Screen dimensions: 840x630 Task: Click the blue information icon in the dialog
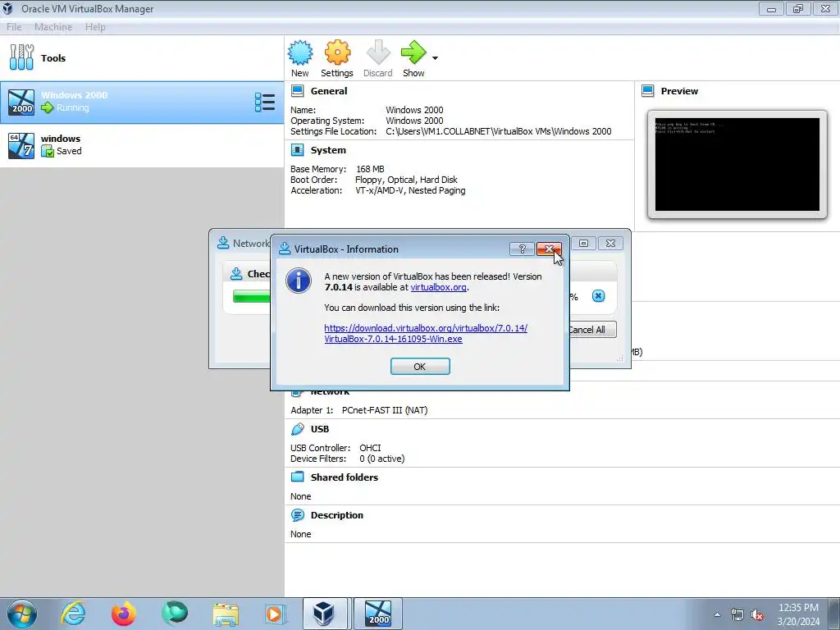pyautogui.click(x=299, y=281)
